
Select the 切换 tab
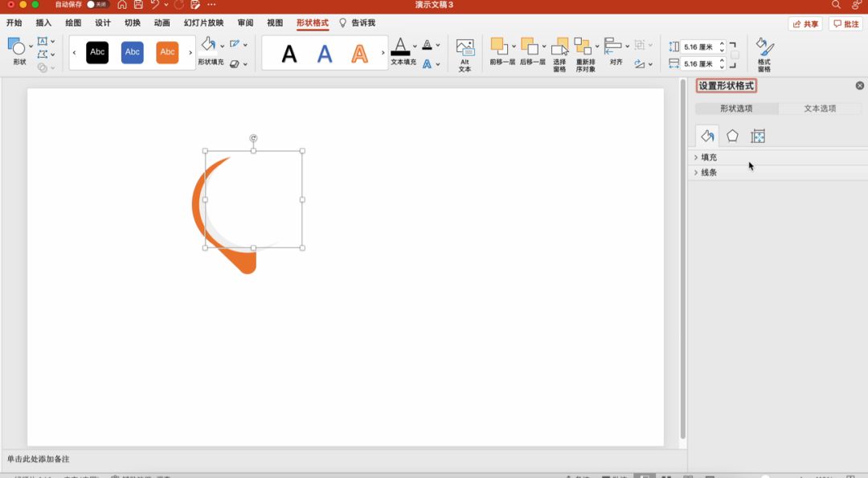pyautogui.click(x=133, y=22)
